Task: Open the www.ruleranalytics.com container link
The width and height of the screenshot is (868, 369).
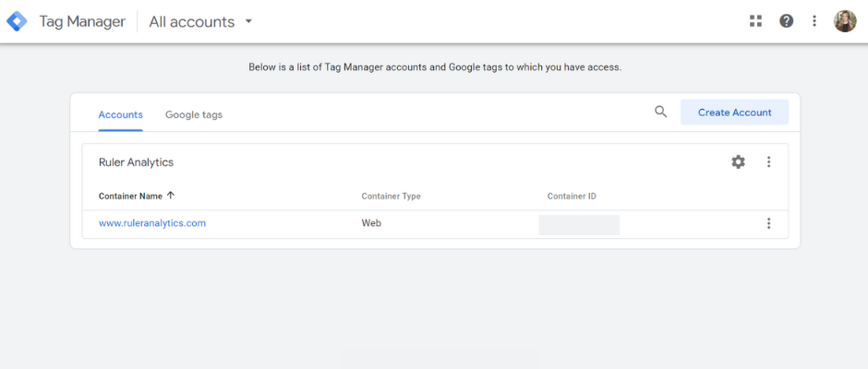Action: coord(152,223)
